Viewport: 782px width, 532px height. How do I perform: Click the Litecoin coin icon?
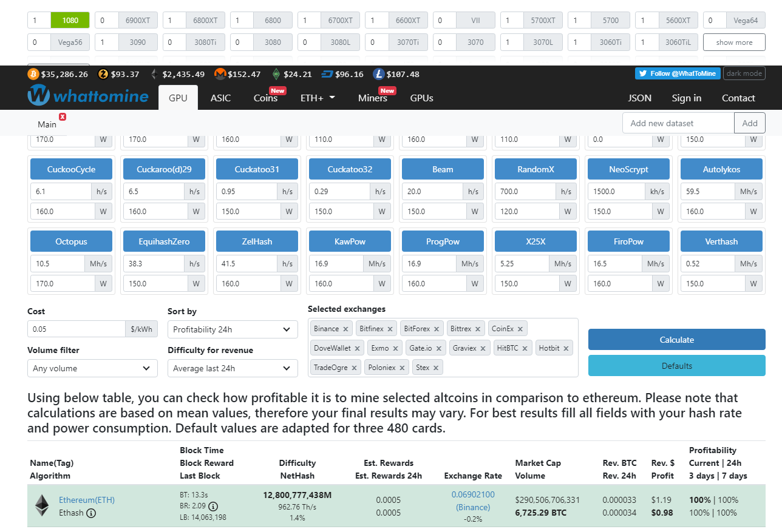pyautogui.click(x=378, y=74)
